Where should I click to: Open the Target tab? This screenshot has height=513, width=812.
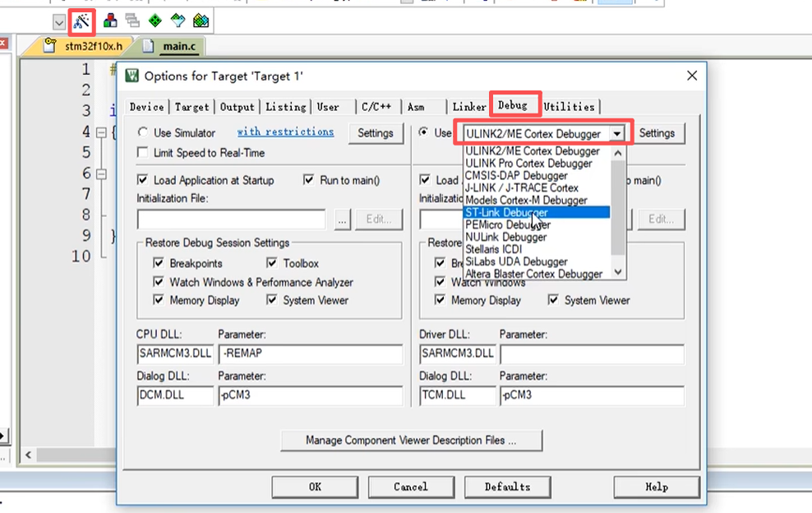[x=191, y=107]
